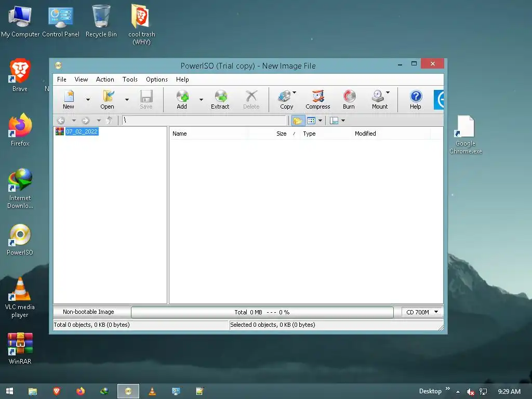532x399 pixels.
Task: Click the Mount toolbar icon
Action: pos(379,99)
